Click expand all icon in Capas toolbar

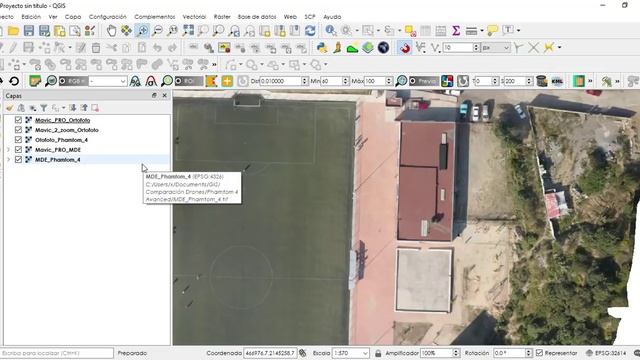(x=73, y=108)
